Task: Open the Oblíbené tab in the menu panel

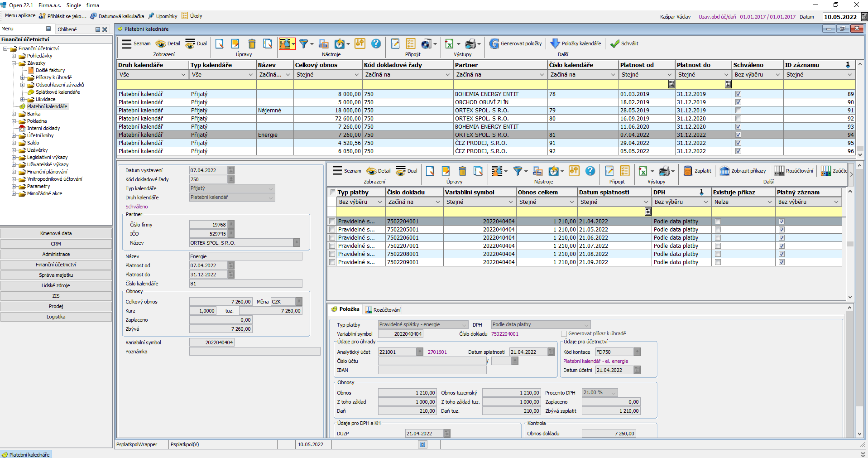Action: coord(67,29)
